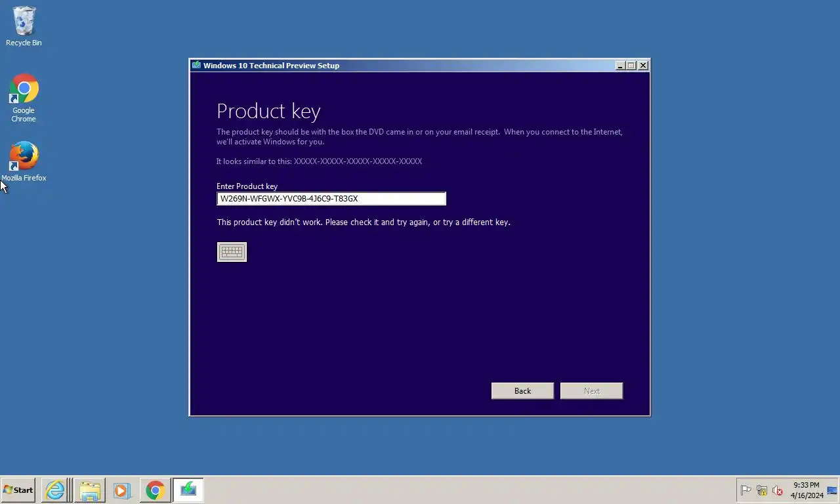Open Windows Explorer from the taskbar
Viewport: 840px width, 504px height.
coord(90,490)
